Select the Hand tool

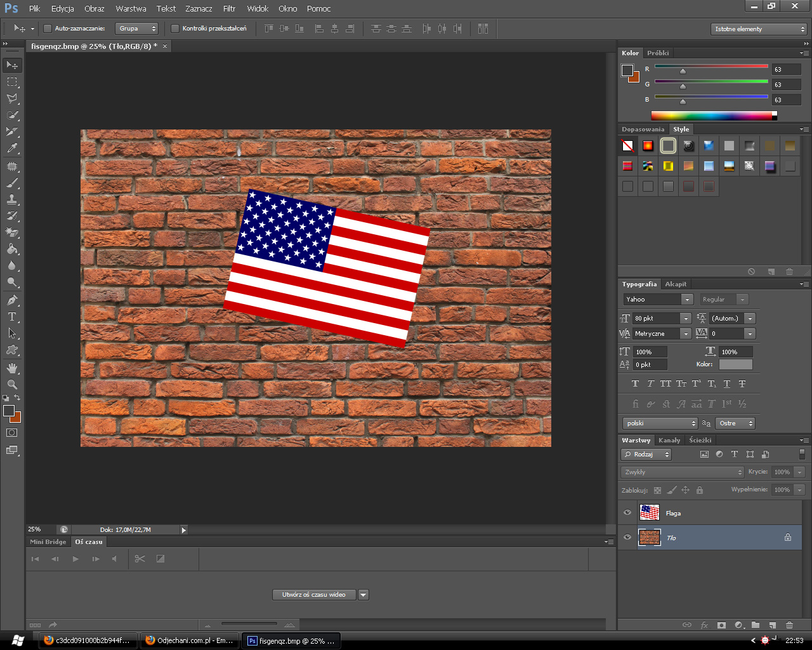point(12,368)
